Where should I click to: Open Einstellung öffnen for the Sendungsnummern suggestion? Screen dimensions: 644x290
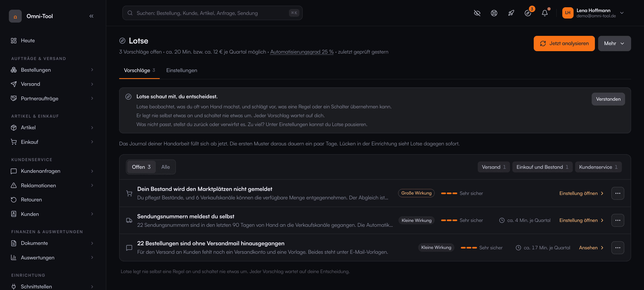(x=581, y=221)
